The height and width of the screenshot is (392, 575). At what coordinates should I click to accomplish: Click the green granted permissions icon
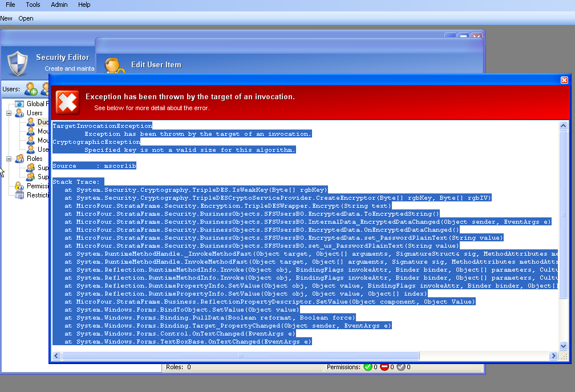(x=368, y=367)
